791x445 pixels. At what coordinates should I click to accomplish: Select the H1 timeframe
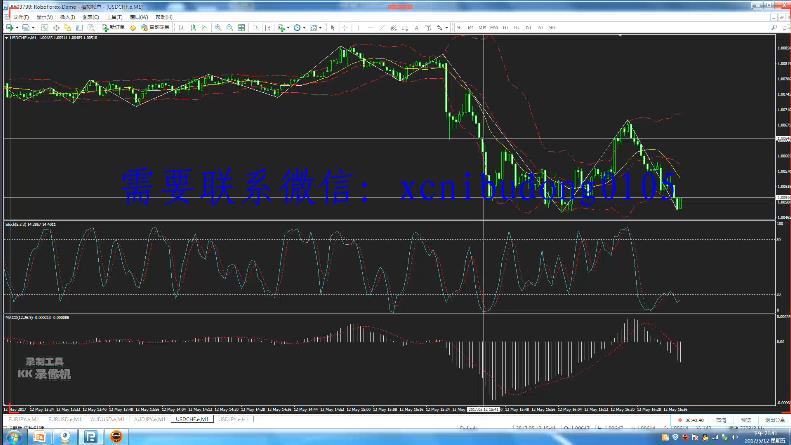click(x=505, y=28)
